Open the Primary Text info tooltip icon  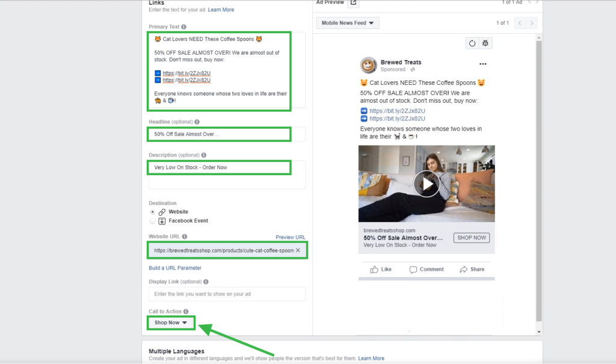(183, 26)
